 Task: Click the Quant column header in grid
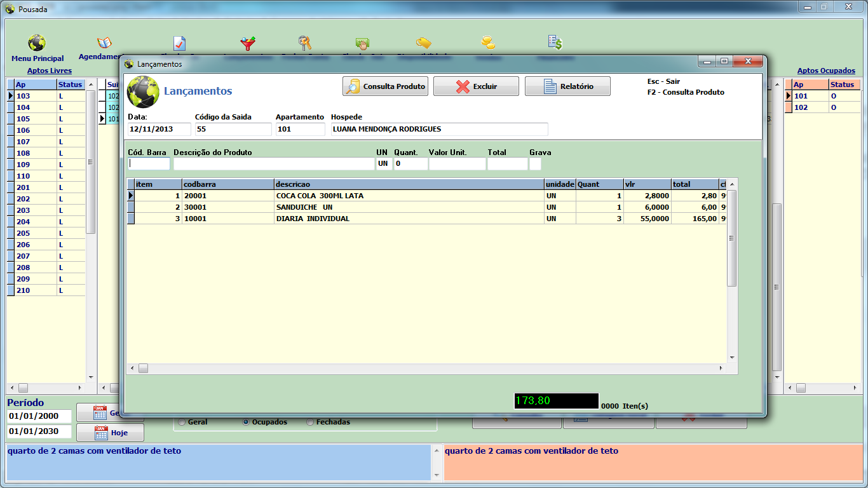599,184
